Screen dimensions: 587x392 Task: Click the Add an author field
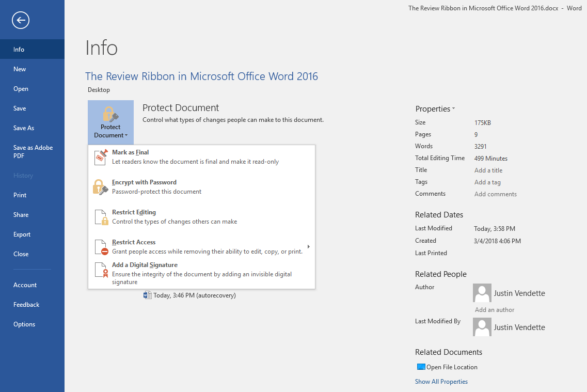coord(495,310)
